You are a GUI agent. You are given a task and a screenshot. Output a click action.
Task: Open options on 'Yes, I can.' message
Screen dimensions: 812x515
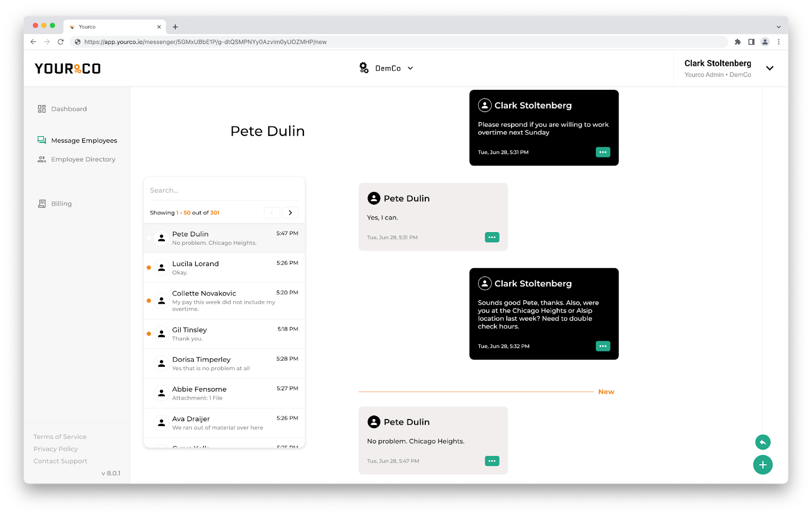[x=492, y=237]
